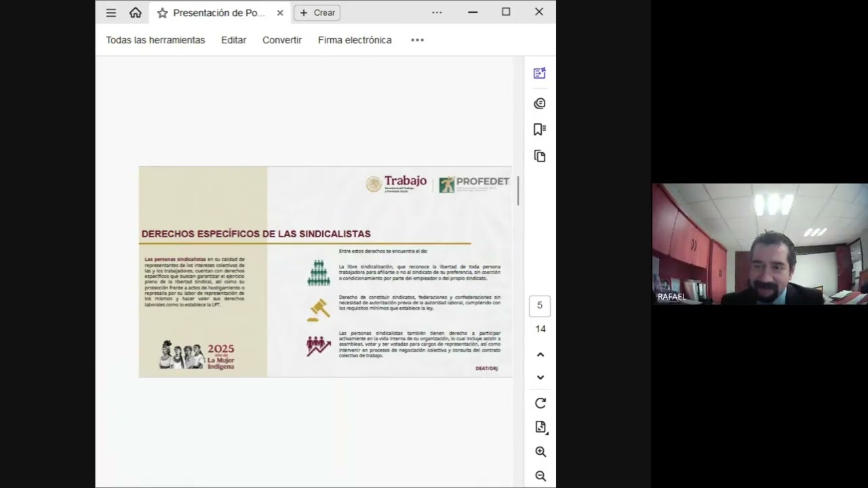Maximize the PDF reader window
The image size is (868, 488).
(506, 12)
